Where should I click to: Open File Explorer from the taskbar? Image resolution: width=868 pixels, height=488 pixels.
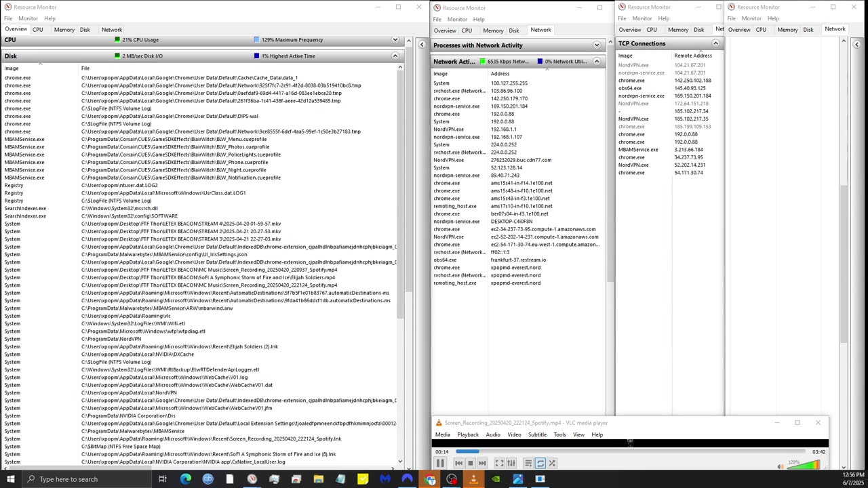pyautogui.click(x=318, y=479)
